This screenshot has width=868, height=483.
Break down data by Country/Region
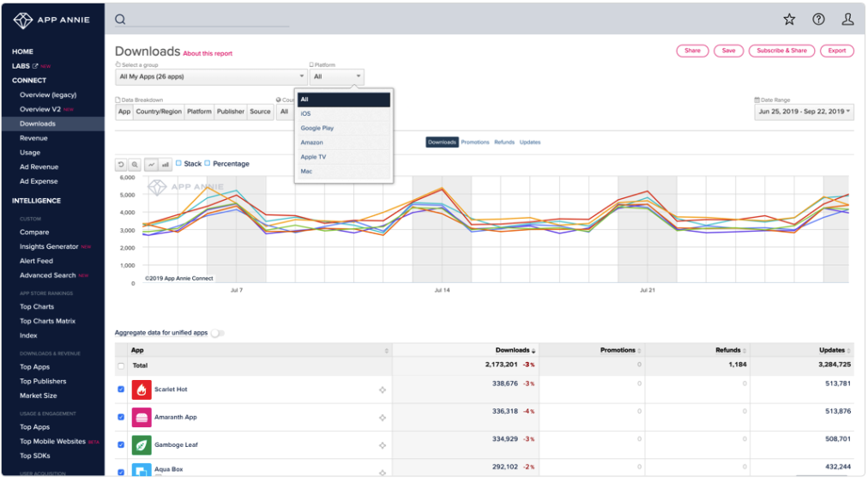159,112
